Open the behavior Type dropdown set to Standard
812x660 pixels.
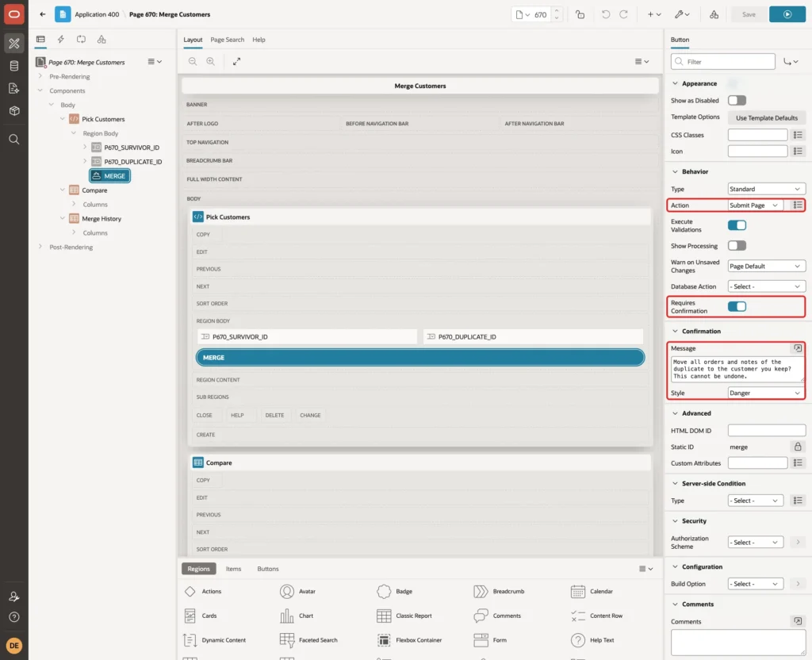[x=767, y=189]
